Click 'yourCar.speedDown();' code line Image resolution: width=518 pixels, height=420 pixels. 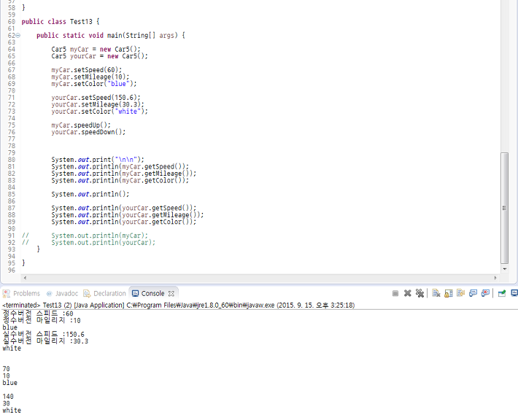tap(88, 132)
